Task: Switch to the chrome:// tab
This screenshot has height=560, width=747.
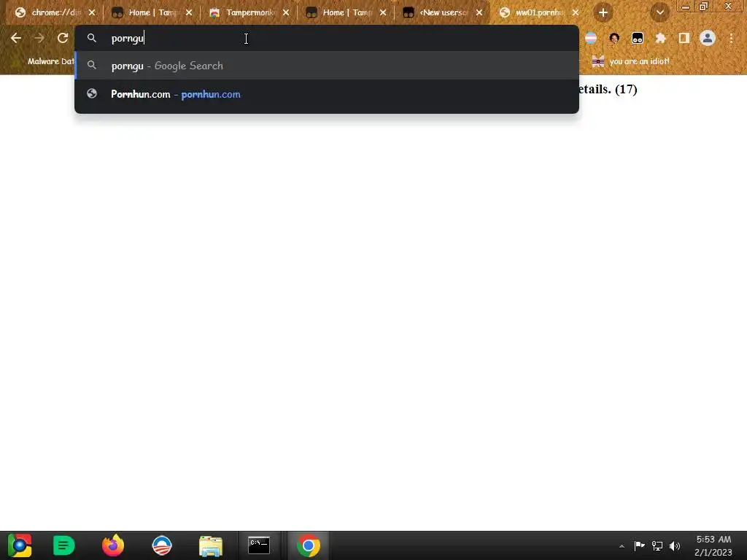Action: [53, 13]
